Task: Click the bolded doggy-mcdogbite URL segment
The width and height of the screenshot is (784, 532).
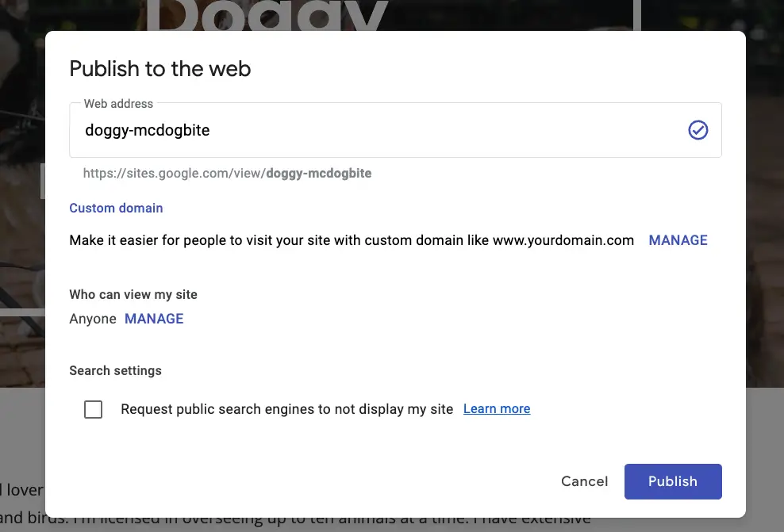Action: point(318,173)
